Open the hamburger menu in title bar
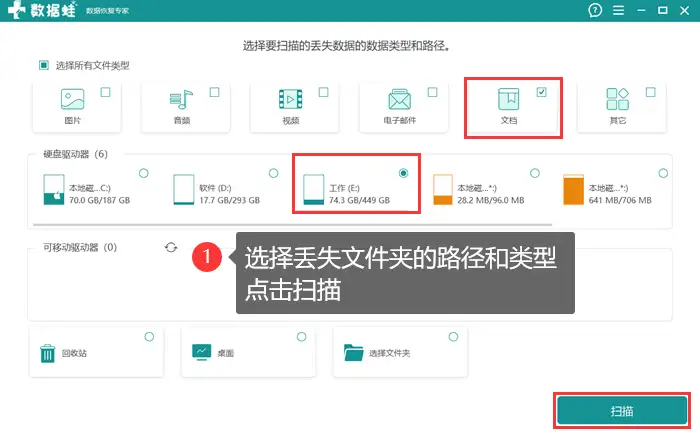Screen dimensions: 700x437 622,10
